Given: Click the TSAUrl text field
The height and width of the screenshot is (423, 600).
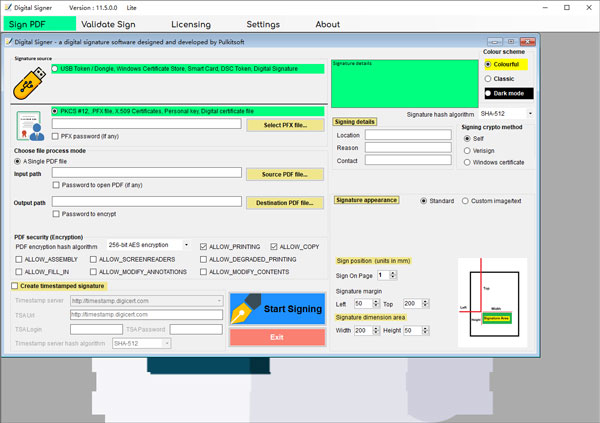Looking at the screenshot, I should [x=147, y=315].
